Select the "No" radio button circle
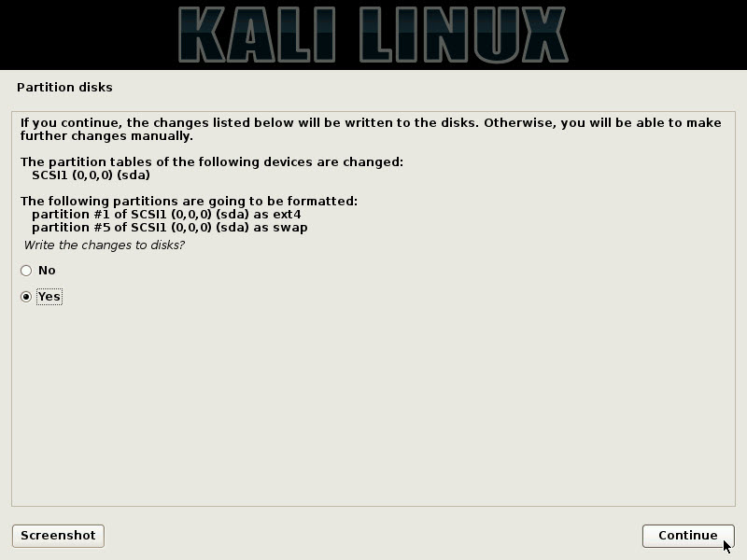The height and width of the screenshot is (560, 747). point(26,271)
